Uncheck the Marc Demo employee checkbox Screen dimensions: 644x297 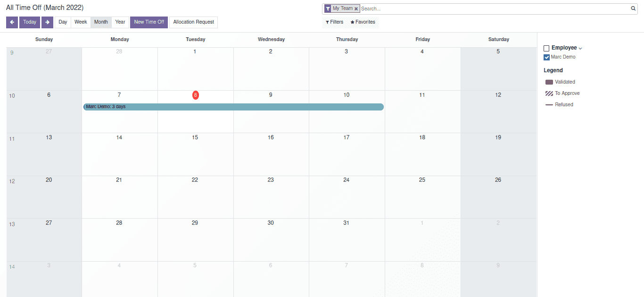pyautogui.click(x=546, y=57)
